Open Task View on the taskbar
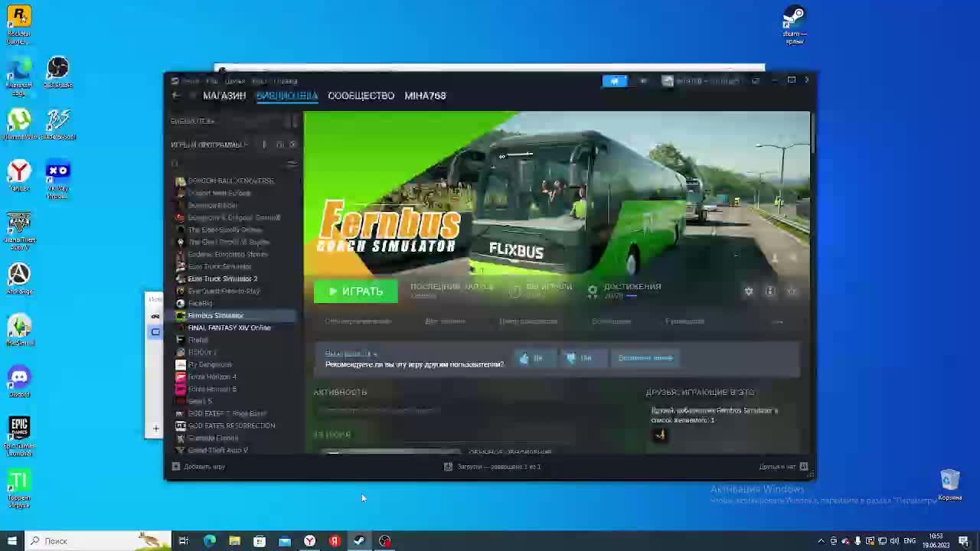The image size is (980, 551). pyautogui.click(x=184, y=541)
